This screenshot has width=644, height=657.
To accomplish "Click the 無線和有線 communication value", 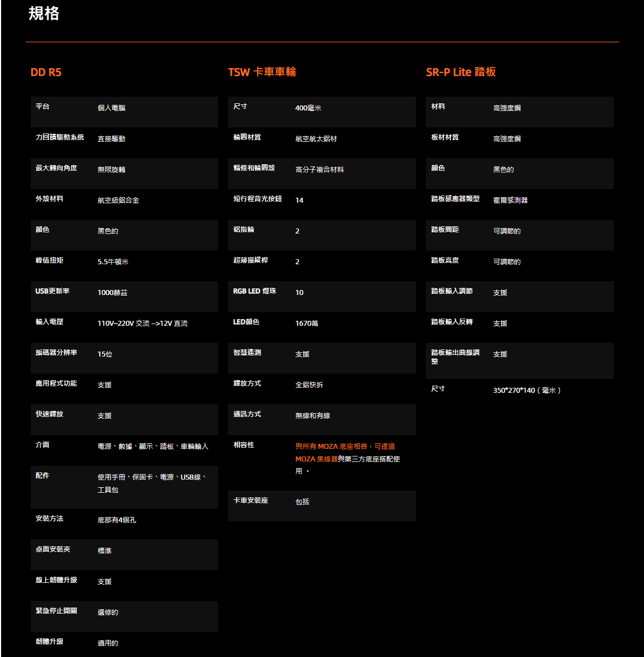I will click(313, 416).
